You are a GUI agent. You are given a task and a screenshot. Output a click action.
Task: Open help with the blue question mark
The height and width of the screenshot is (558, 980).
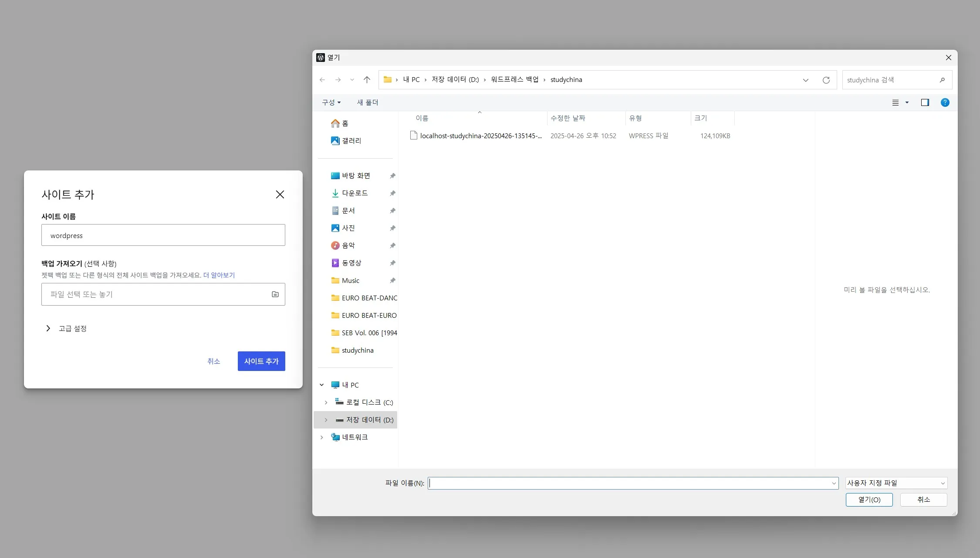click(x=945, y=102)
